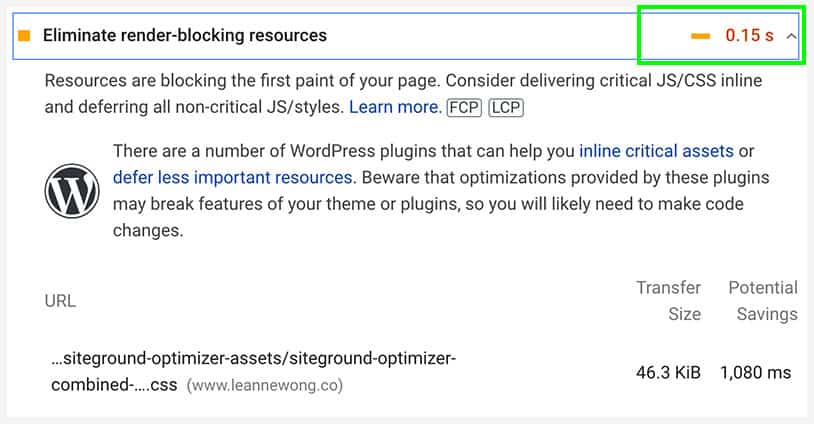814x424 pixels.
Task: Open the defer less important resources link
Action: (x=233, y=177)
